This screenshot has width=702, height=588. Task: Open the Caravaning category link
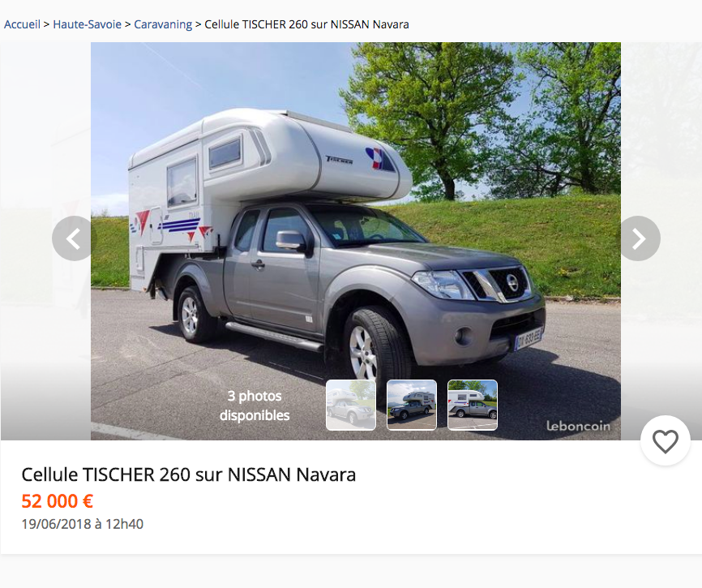pos(163,24)
